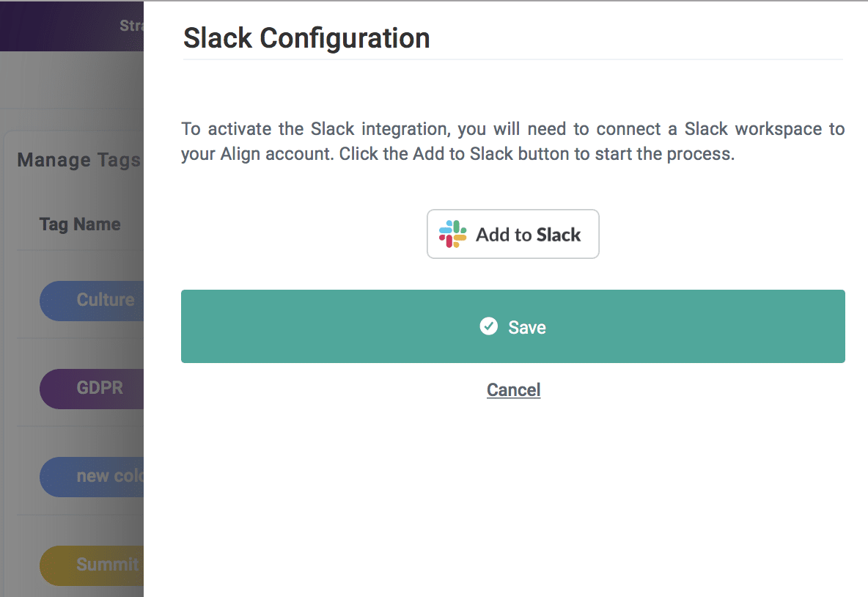
Task: Click the divider line under the panel title
Action: 512,59
